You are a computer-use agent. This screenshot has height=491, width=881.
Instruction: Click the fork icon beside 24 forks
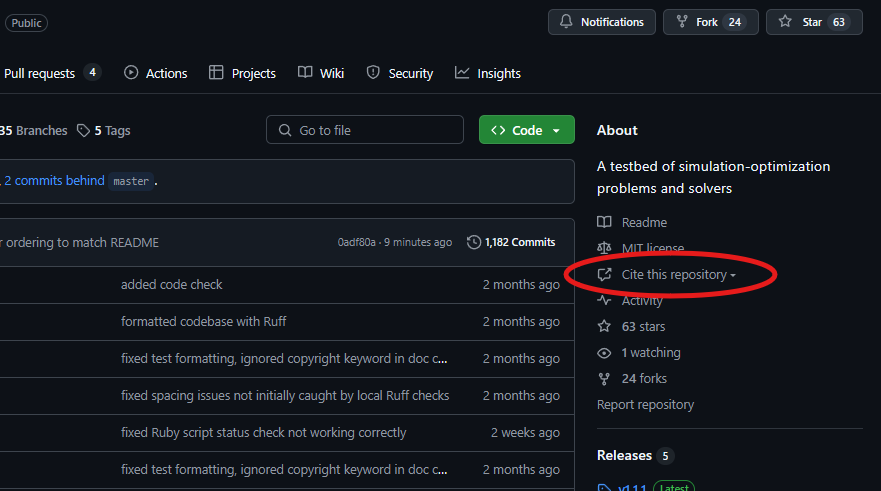click(x=604, y=379)
